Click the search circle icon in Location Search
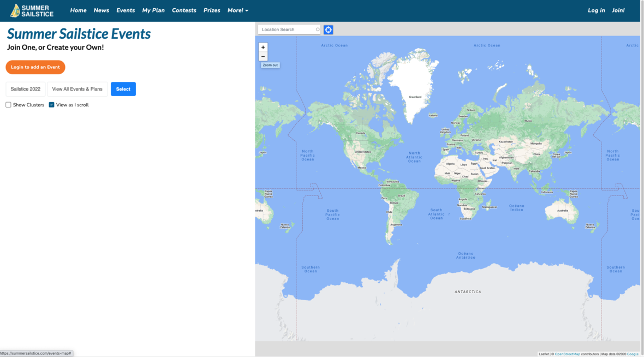Image resolution: width=644 pixels, height=357 pixels. [318, 29]
